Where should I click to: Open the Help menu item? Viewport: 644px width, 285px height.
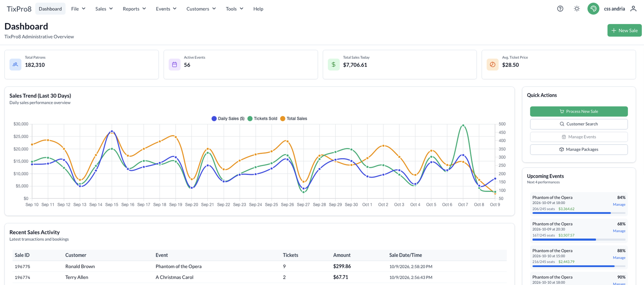click(x=258, y=9)
